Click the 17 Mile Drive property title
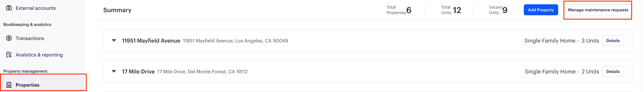 [x=138, y=71]
